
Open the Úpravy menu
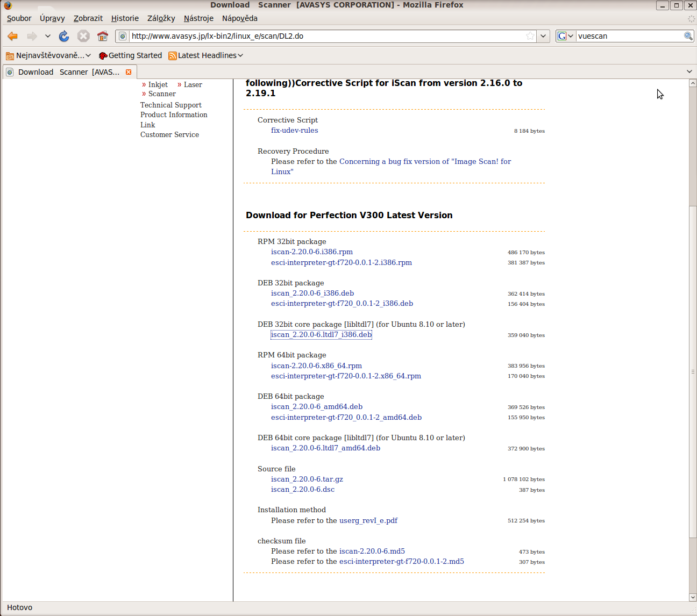pos(52,18)
